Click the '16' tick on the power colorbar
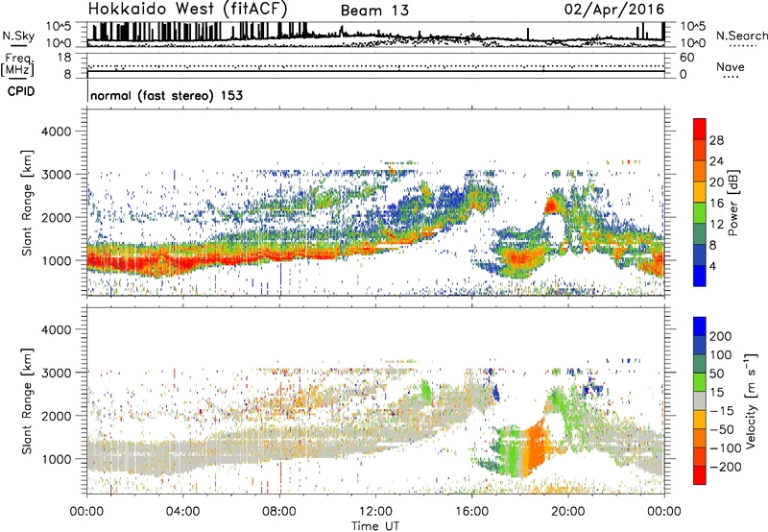Image resolution: width=768 pixels, height=532 pixels. [716, 204]
